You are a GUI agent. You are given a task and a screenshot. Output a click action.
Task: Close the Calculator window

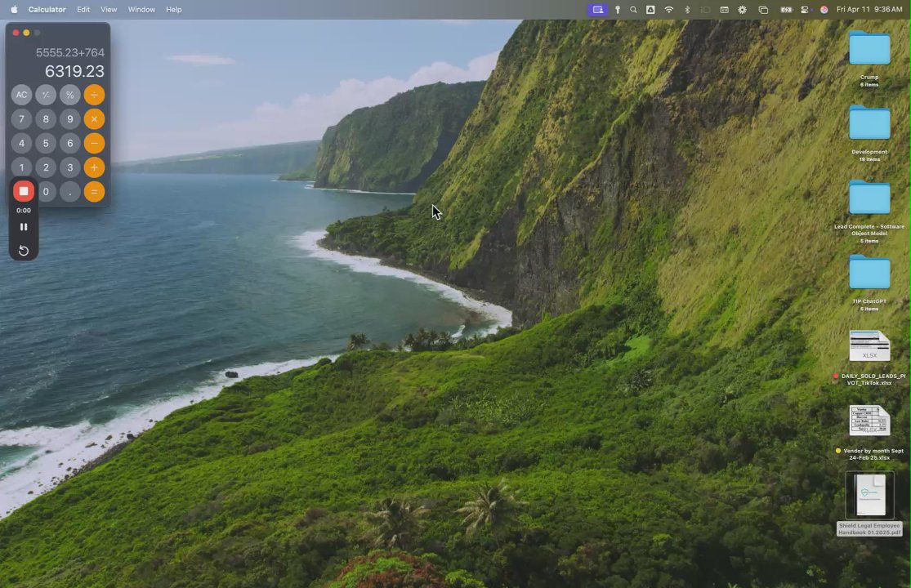click(16, 33)
